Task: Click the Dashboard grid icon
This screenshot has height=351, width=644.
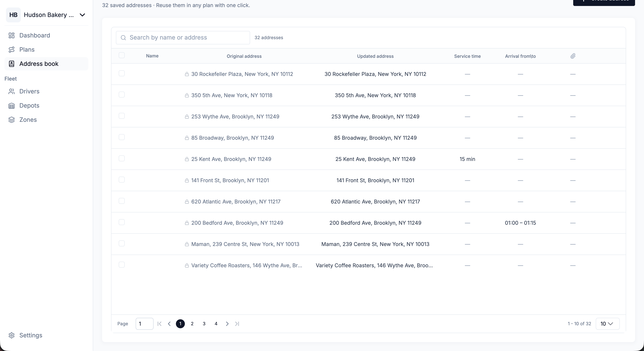Action: click(12, 35)
